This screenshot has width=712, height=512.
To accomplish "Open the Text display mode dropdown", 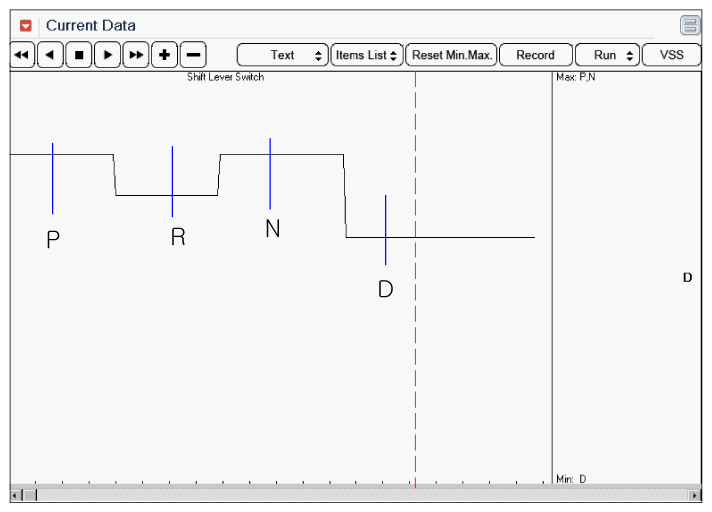I will [283, 55].
